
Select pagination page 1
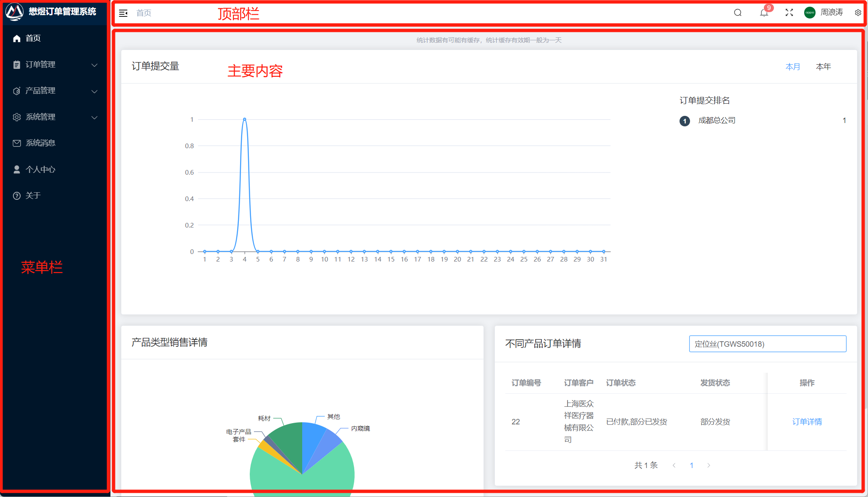(691, 465)
